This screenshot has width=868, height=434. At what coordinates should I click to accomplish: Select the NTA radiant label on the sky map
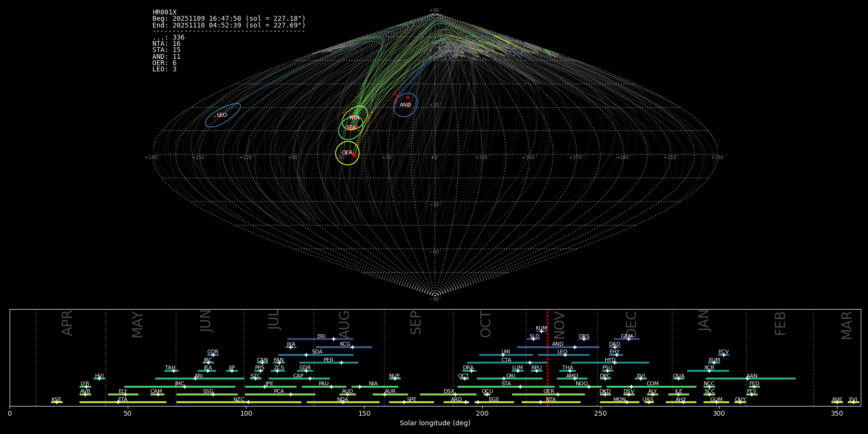[354, 118]
